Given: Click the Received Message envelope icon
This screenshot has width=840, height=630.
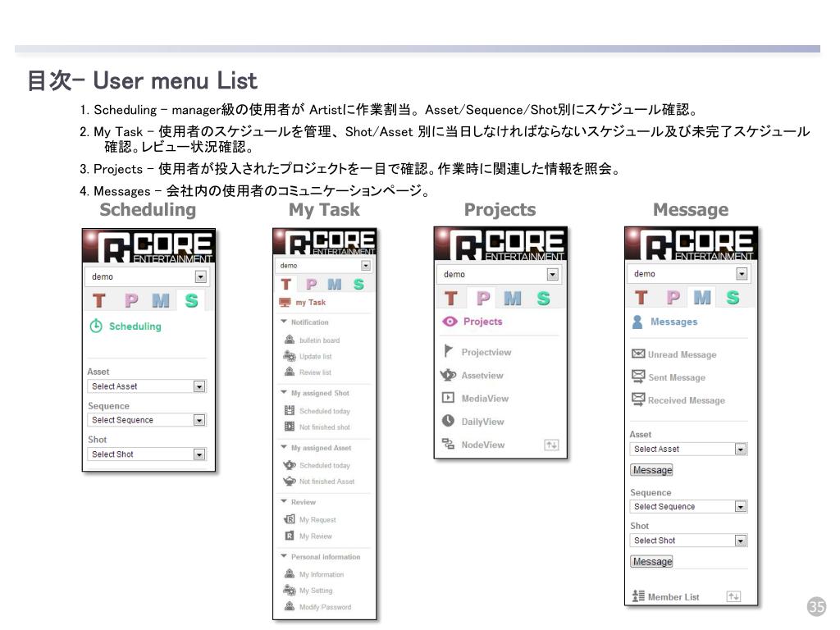Looking at the screenshot, I should pos(638,399).
